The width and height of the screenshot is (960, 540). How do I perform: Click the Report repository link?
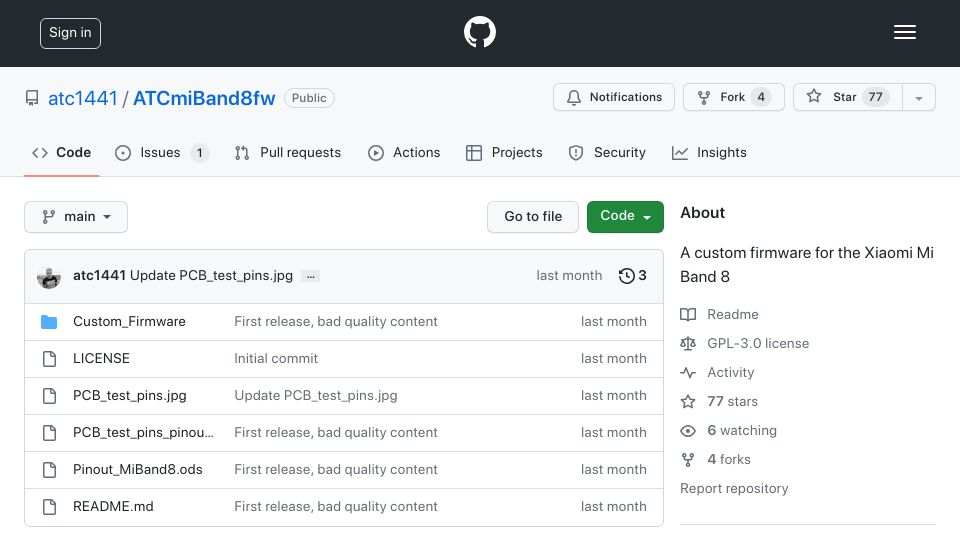point(734,489)
